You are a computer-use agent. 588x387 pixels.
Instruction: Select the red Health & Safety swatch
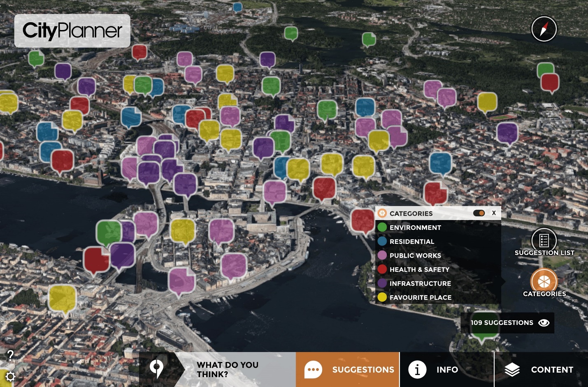tap(382, 269)
